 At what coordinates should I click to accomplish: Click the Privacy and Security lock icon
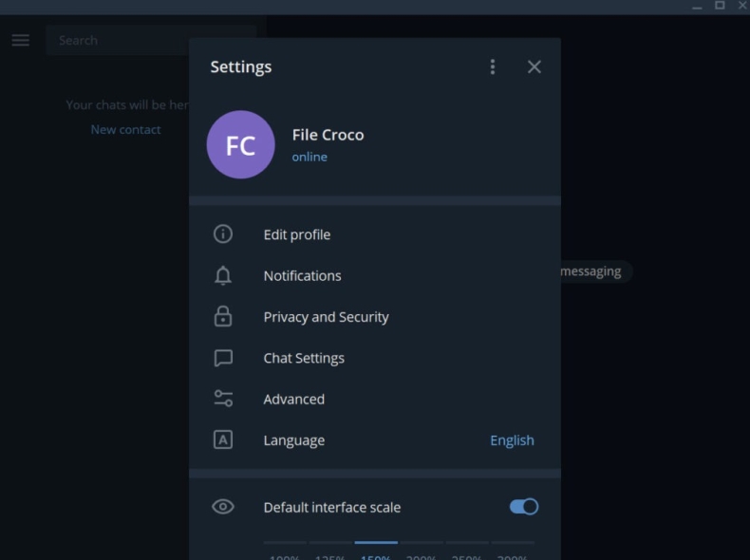click(223, 317)
